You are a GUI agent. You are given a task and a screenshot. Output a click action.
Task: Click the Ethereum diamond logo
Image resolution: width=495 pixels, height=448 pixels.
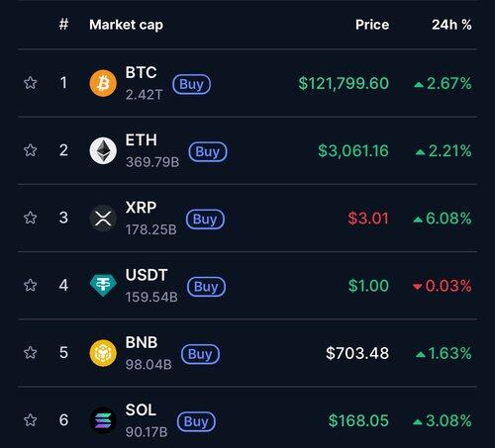pyautogui.click(x=103, y=150)
